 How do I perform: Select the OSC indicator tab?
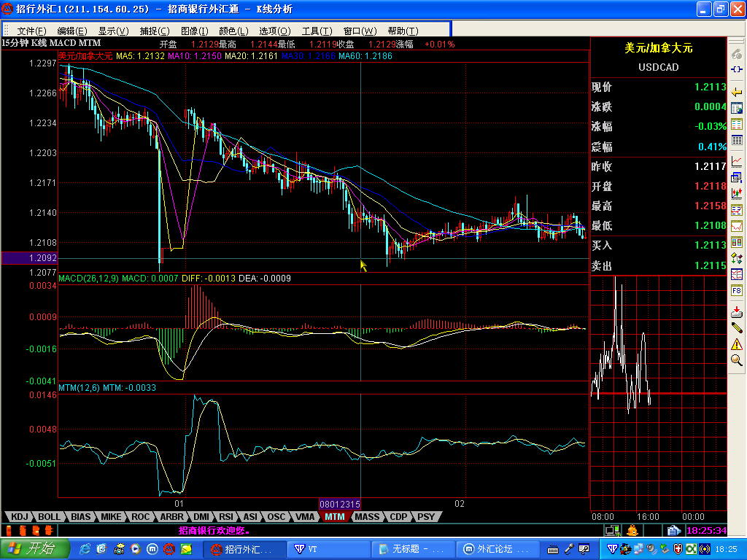click(x=276, y=517)
